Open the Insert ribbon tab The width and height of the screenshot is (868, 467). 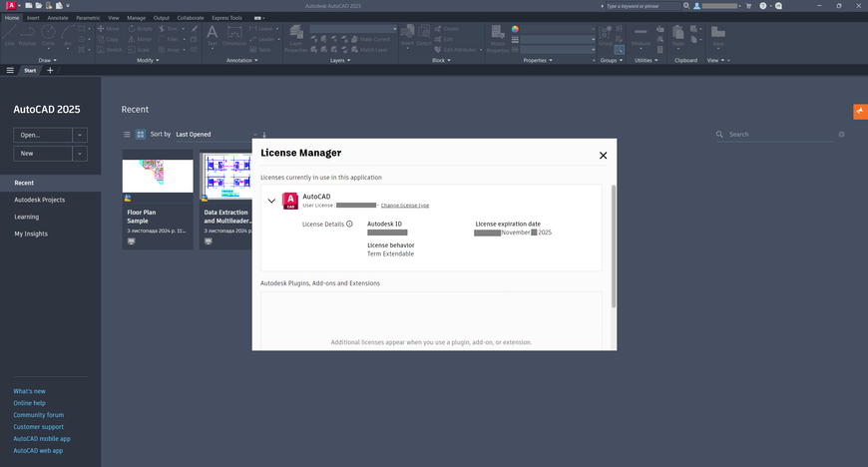(33, 18)
